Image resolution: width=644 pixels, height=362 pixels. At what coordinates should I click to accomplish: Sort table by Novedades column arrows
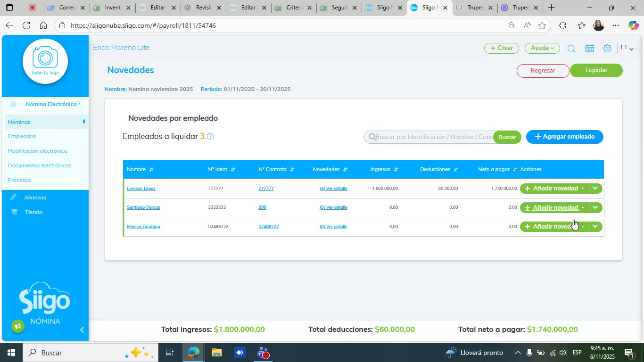(345, 170)
